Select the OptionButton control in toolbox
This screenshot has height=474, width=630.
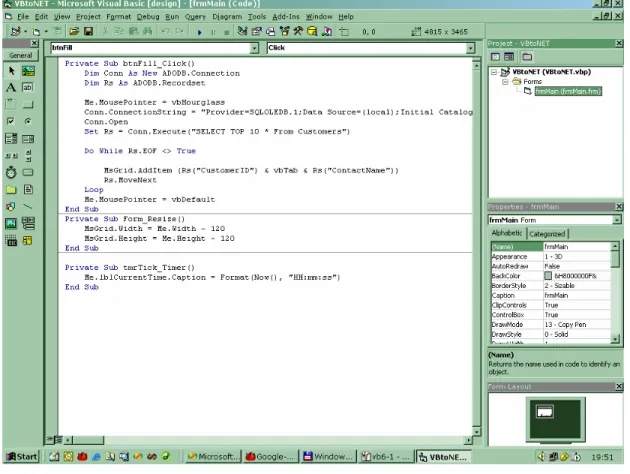pyautogui.click(x=28, y=121)
